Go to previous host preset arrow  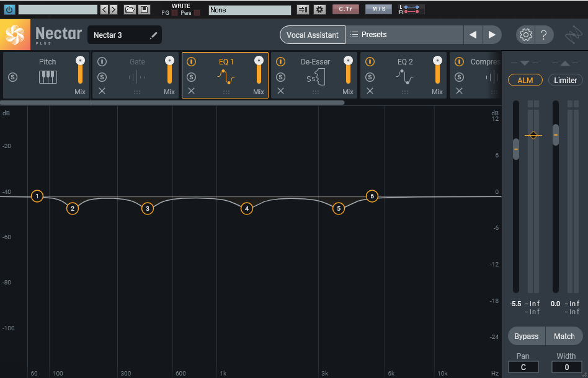(104, 9)
